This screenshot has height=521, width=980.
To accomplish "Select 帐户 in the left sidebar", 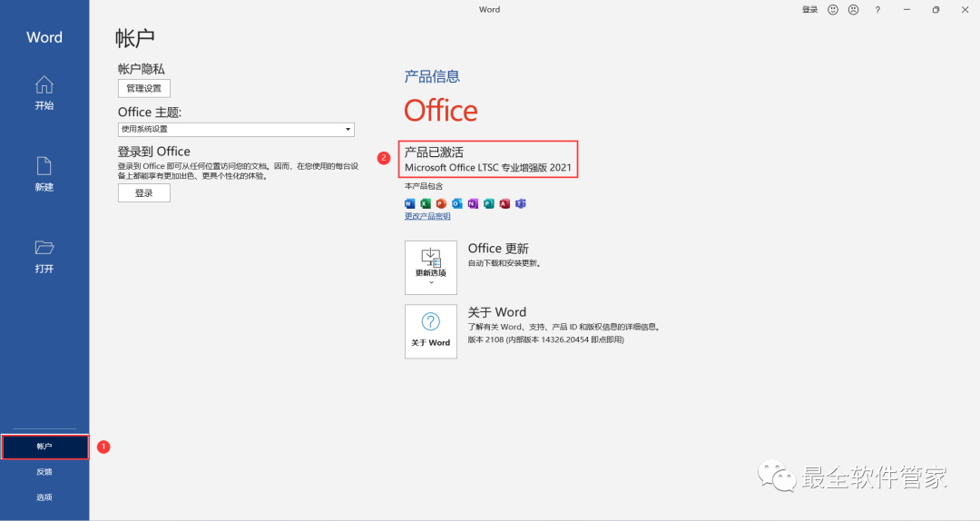I will [x=44, y=447].
